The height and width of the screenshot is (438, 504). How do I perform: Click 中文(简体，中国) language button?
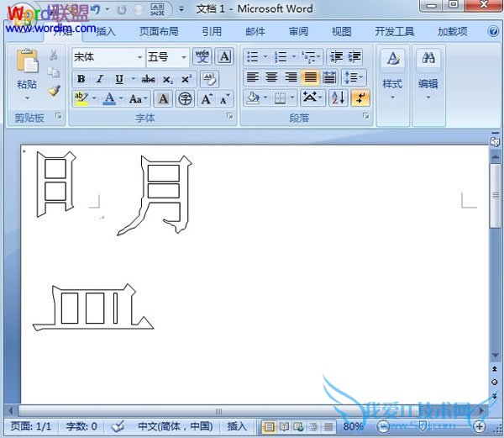tap(176, 426)
